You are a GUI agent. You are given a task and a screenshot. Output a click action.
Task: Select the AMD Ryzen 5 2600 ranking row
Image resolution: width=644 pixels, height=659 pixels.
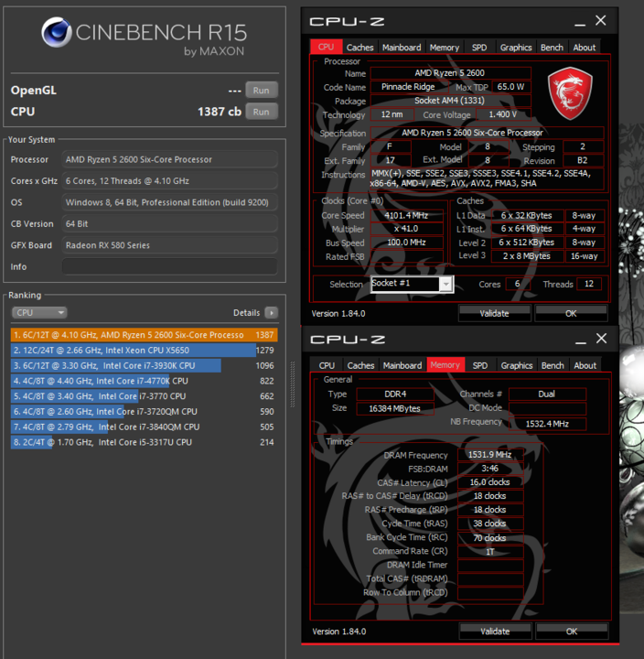[x=145, y=335]
